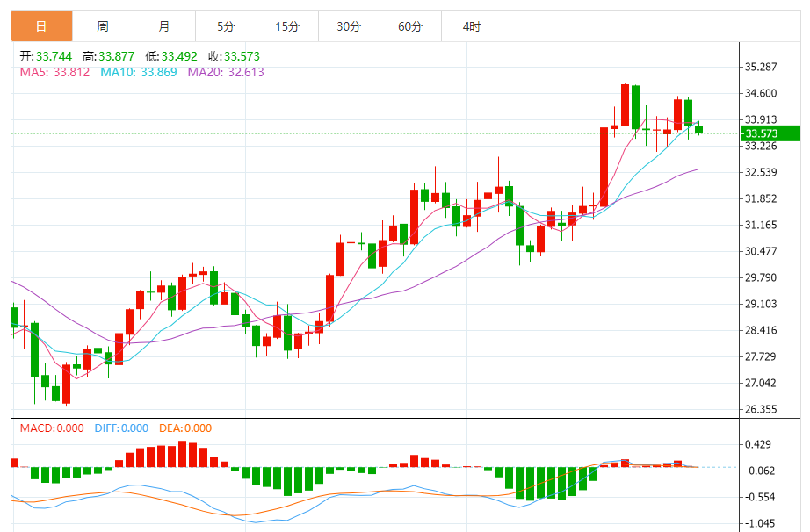Click the -0.062 MACD axis label
The height and width of the screenshot is (532, 810).
coord(758,471)
